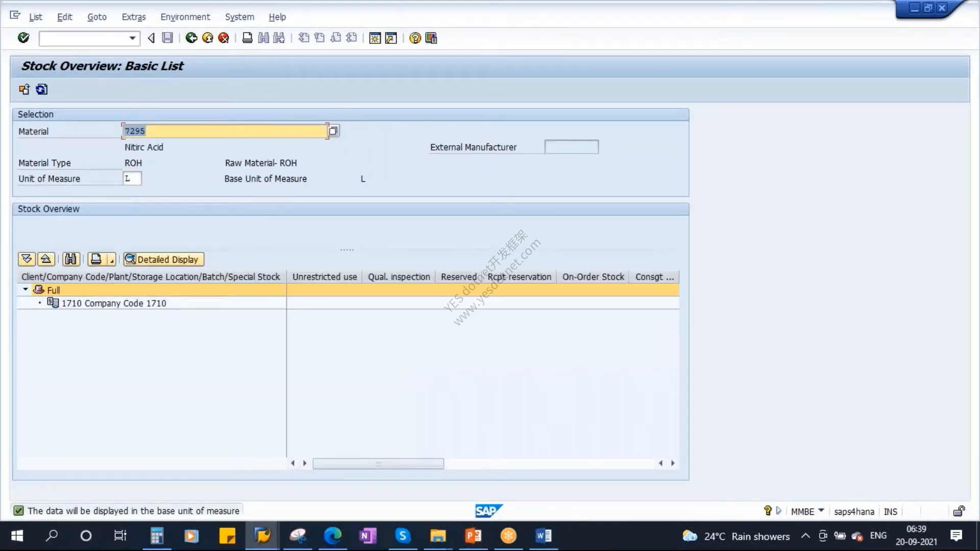Open the command field dropdown arrow
Screen dimensions: 980x551
tap(132, 38)
